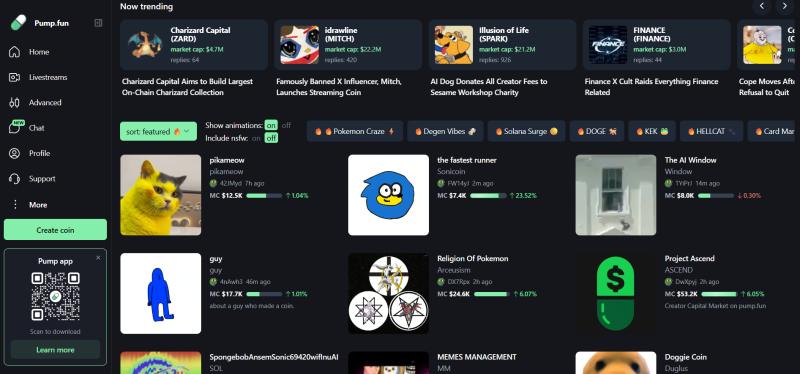Image resolution: width=800 pixels, height=374 pixels.
Task: Click Learn more in Pump app card
Action: click(x=55, y=350)
